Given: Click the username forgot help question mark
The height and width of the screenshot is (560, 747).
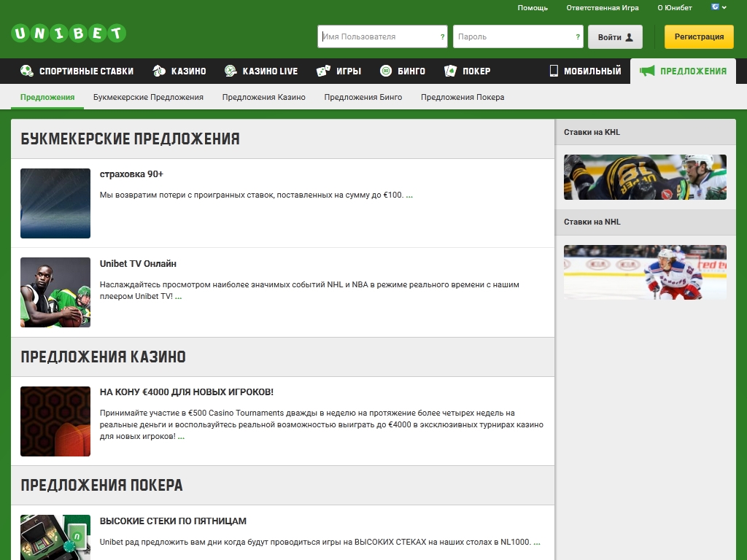Looking at the screenshot, I should click(x=442, y=36).
